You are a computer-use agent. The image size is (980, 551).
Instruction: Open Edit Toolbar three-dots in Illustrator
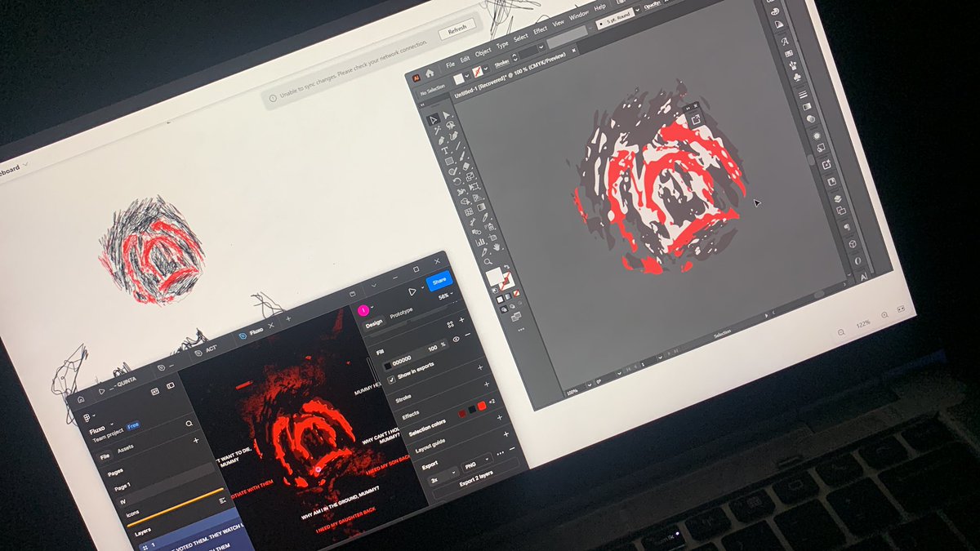coord(521,330)
